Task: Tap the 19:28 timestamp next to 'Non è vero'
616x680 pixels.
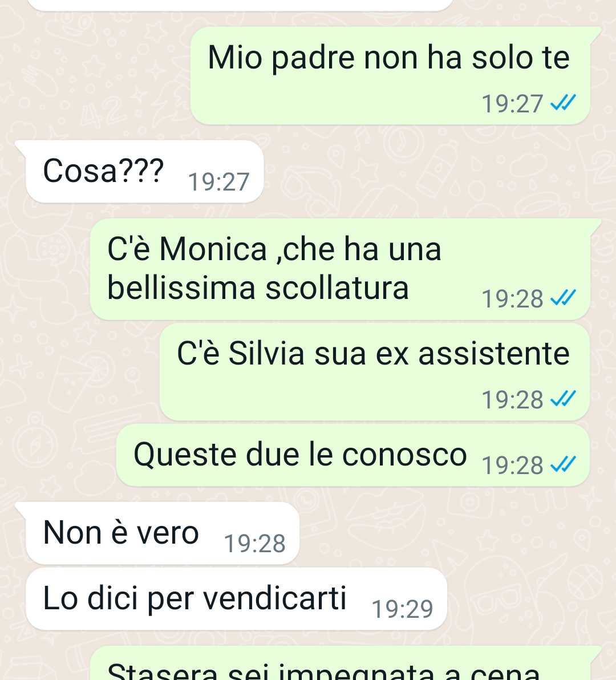Action: coord(254,544)
